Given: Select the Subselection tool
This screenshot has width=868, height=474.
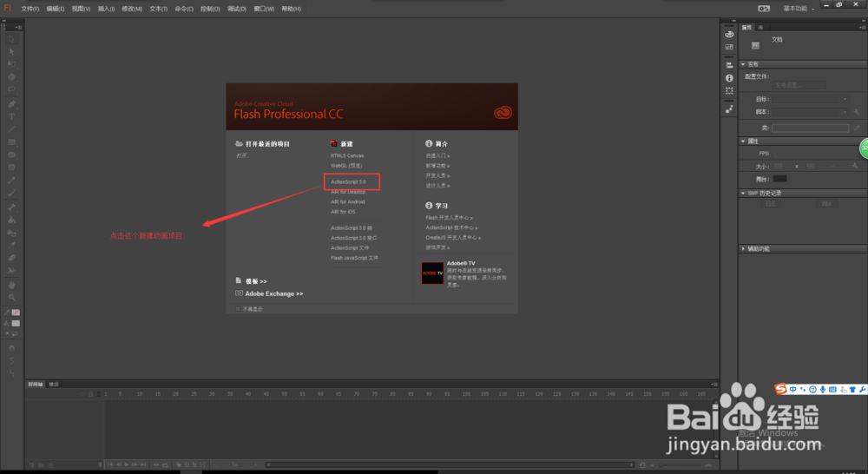Looking at the screenshot, I should coord(11,51).
